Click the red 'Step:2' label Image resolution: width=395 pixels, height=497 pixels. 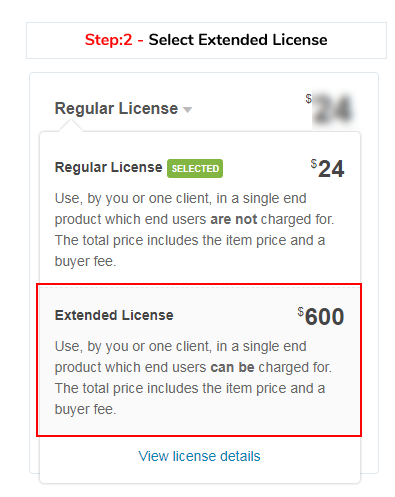109,40
